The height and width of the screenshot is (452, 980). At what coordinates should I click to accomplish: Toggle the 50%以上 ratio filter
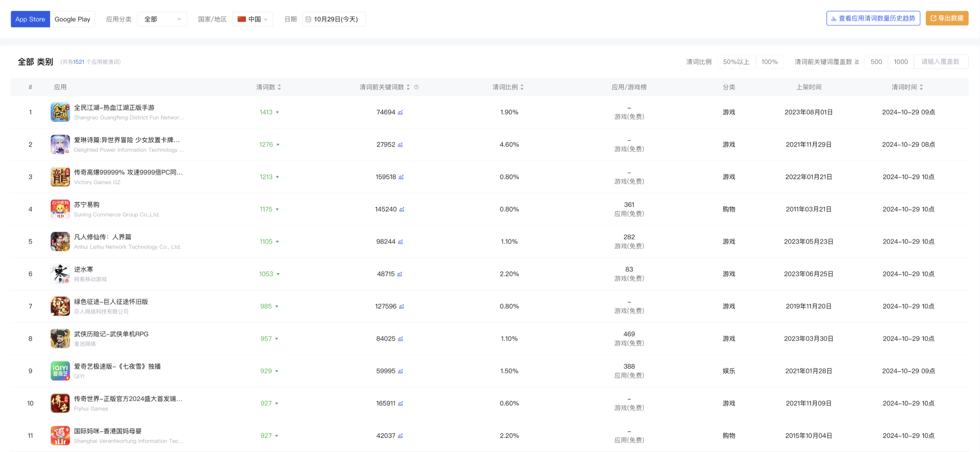pyautogui.click(x=736, y=62)
